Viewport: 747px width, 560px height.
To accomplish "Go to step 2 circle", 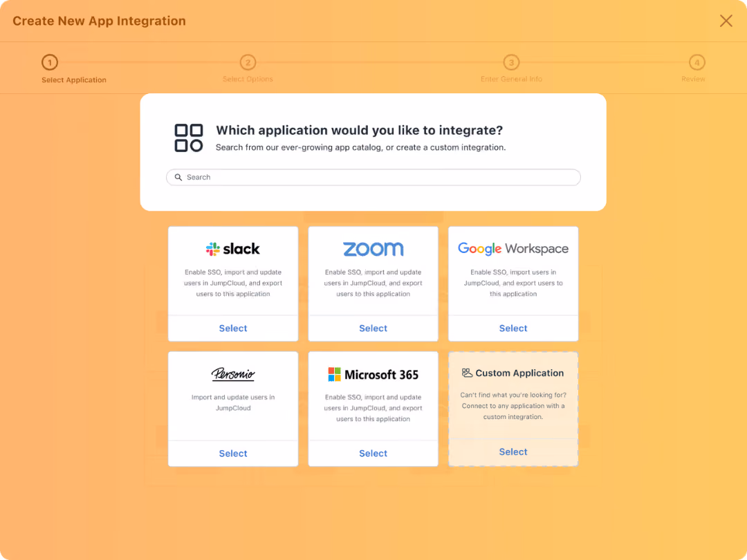I will [248, 62].
